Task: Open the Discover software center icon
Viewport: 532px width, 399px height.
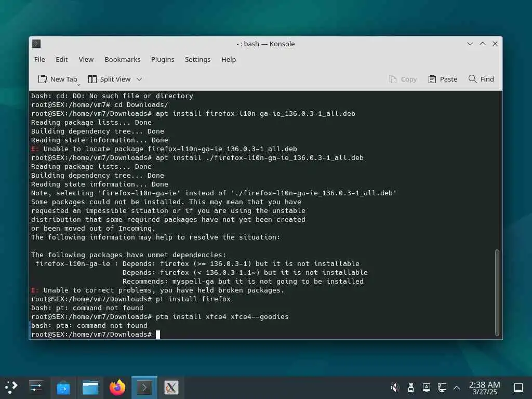Action: coord(63,388)
